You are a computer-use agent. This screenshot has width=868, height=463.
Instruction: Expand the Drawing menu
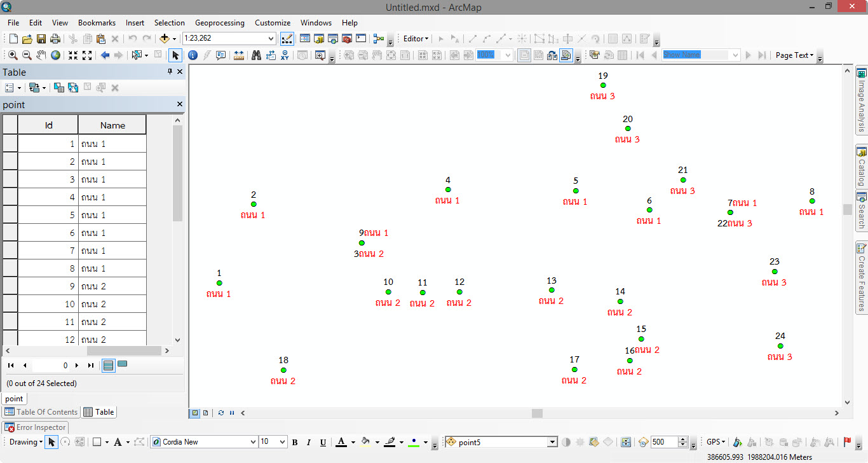(25, 442)
